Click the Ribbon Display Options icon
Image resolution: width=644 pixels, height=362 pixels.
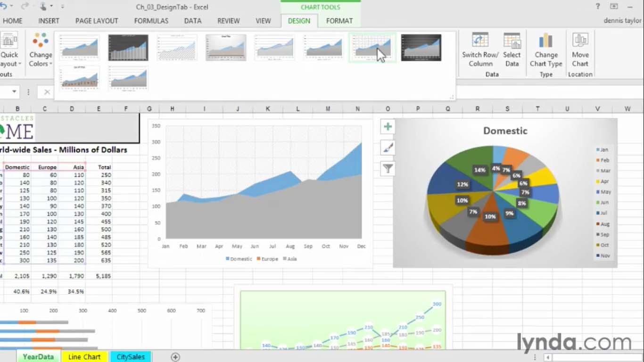point(614,7)
